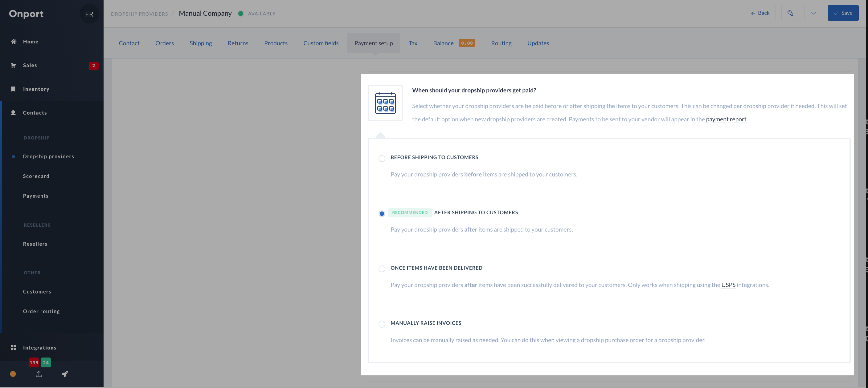
Task: Select Once Items Have Been Delivered option
Action: (382, 269)
